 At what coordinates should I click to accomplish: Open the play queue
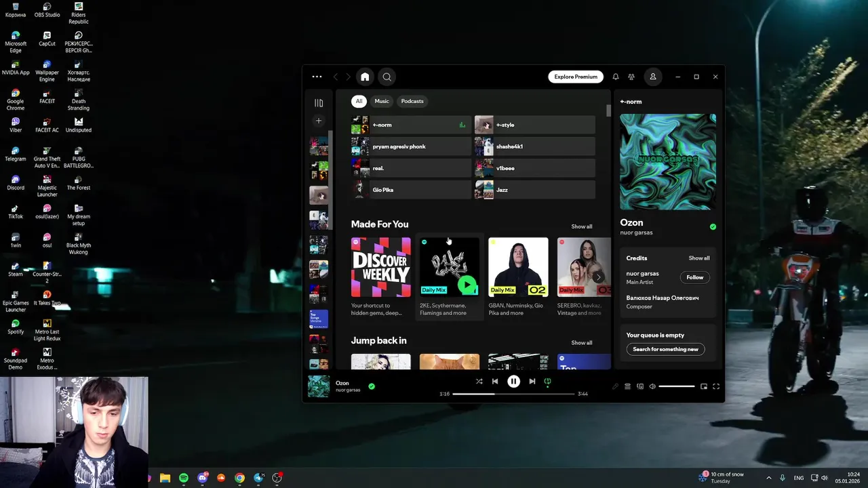tap(627, 386)
